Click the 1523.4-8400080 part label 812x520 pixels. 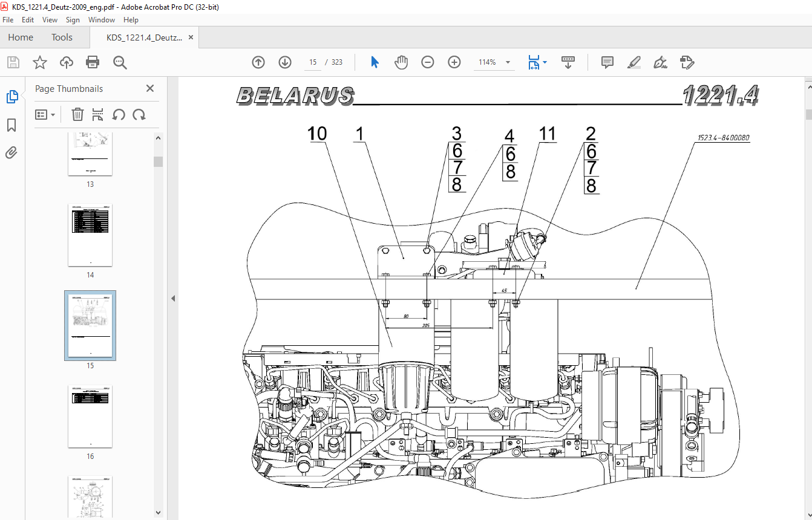coord(724,138)
